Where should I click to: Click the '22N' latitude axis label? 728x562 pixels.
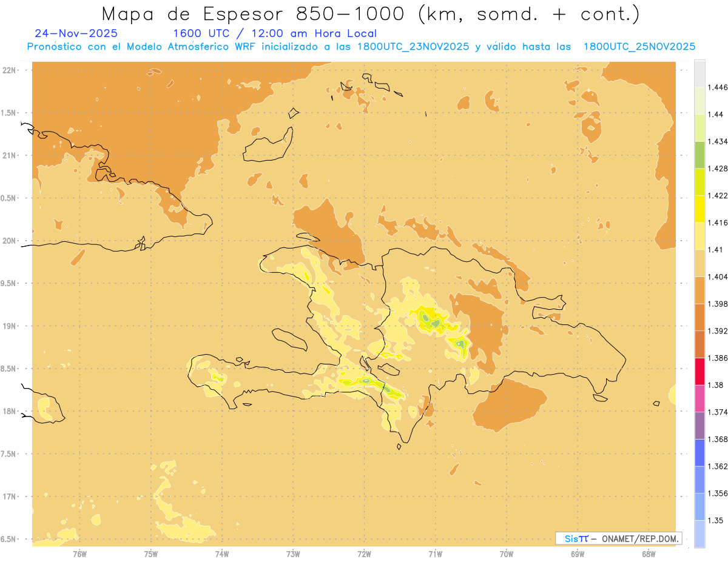(x=8, y=70)
